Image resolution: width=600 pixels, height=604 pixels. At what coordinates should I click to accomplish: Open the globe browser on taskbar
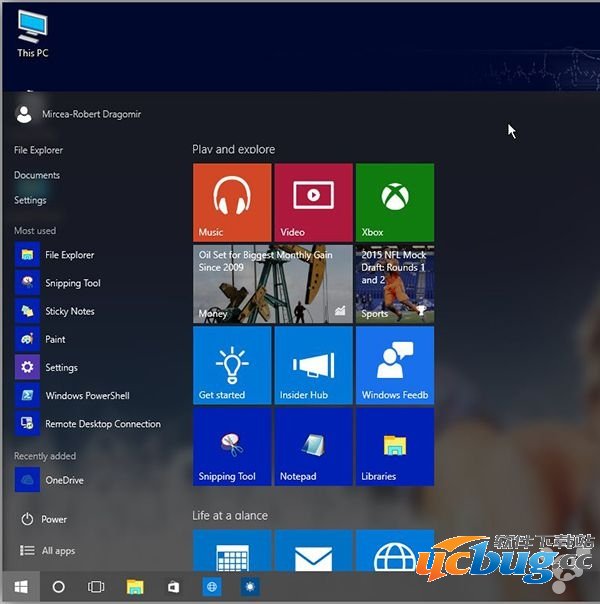[x=212, y=587]
